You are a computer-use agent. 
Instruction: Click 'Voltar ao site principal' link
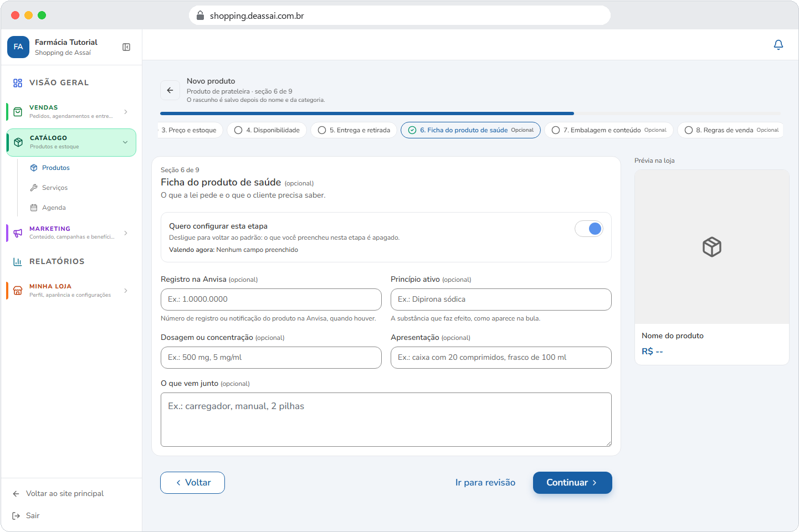pyautogui.click(x=65, y=494)
